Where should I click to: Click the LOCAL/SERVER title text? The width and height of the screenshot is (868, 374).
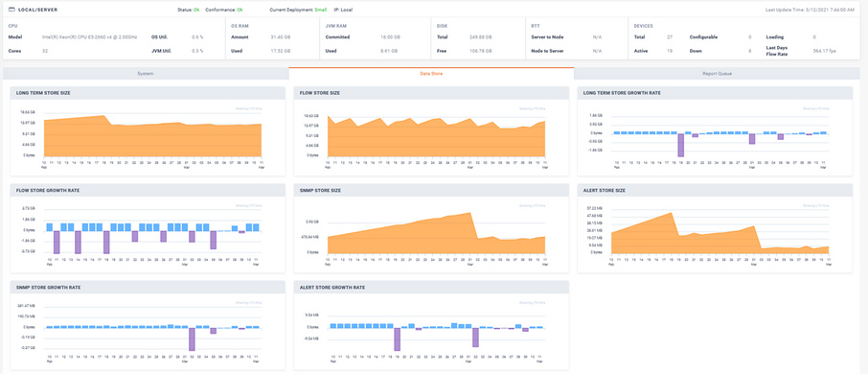pyautogui.click(x=37, y=10)
